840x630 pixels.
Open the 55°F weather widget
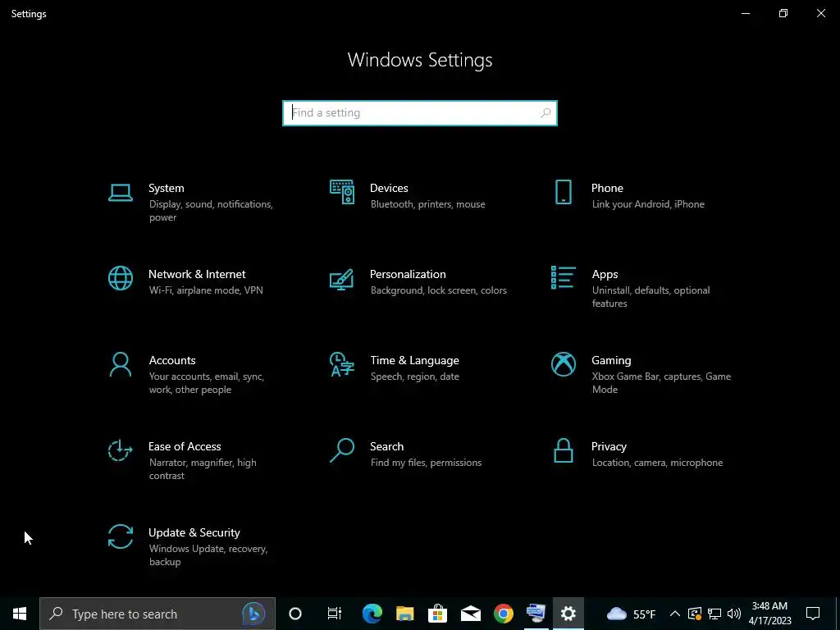(631, 614)
